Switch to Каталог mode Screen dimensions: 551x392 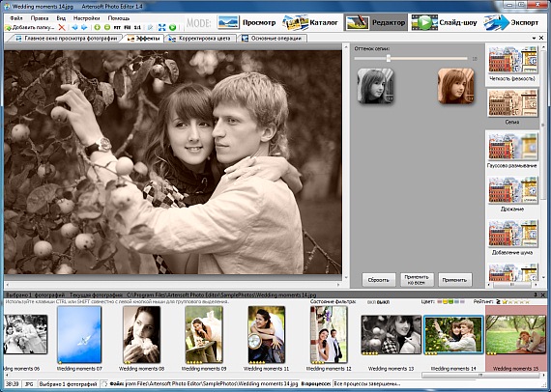coord(310,22)
